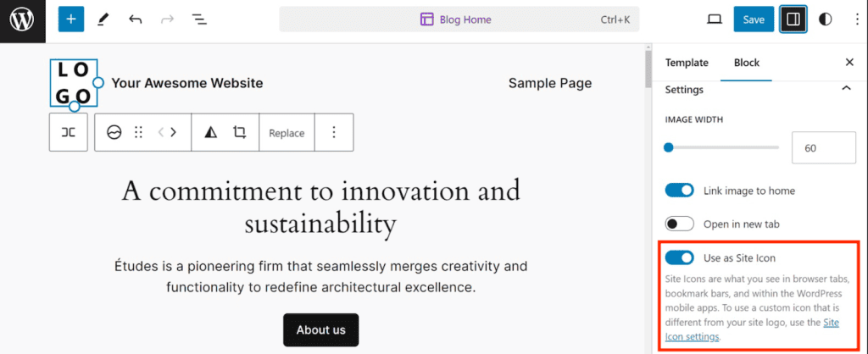The image size is (868, 354).
Task: Turn off Use as Site Icon
Action: point(680,257)
